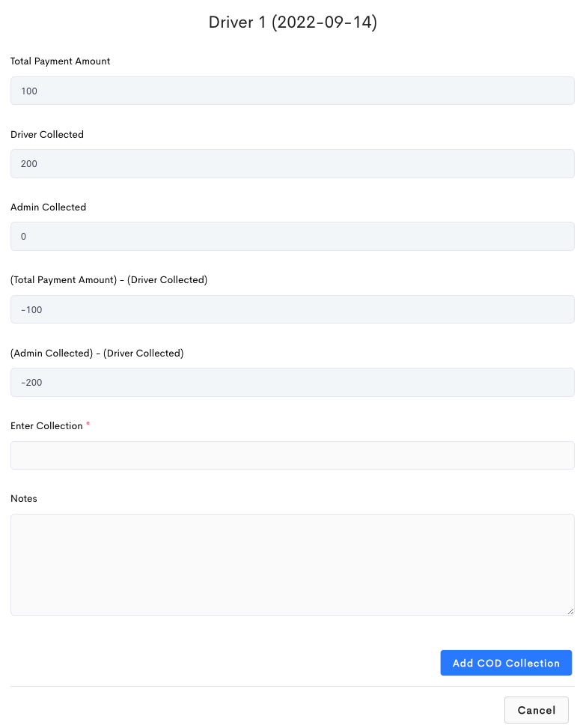Click the Total Payment Amount field
Viewport: 586px width, 728px height.
(x=293, y=91)
